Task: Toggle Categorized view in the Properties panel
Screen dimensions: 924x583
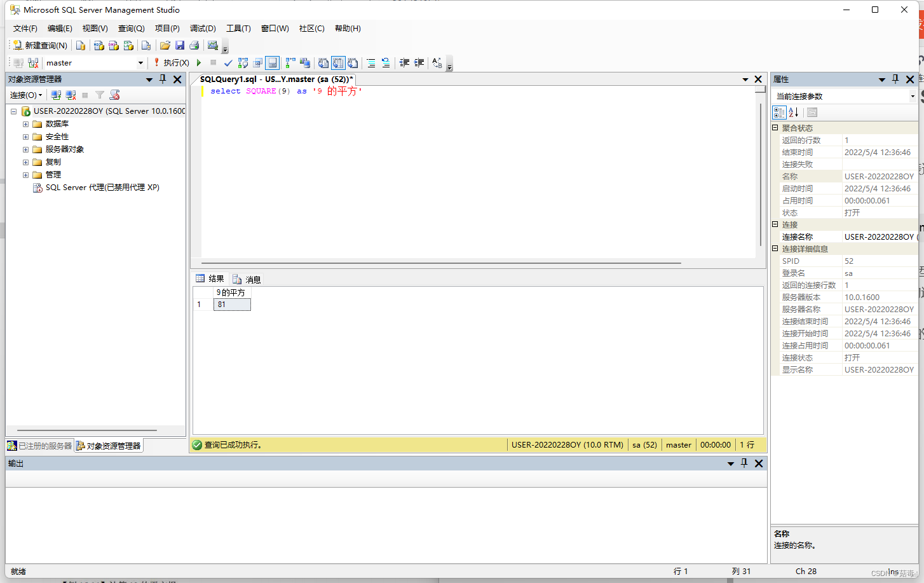Action: pos(779,113)
